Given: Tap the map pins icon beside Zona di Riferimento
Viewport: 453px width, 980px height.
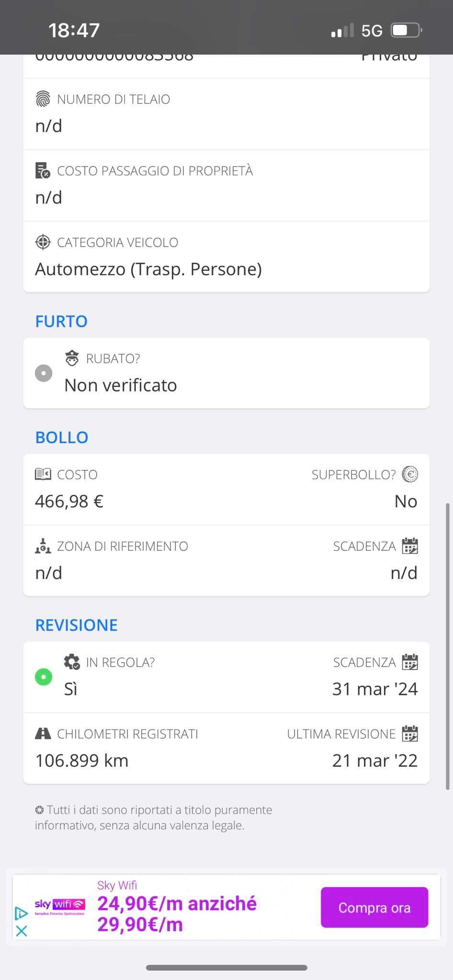Looking at the screenshot, I should pyautogui.click(x=43, y=546).
